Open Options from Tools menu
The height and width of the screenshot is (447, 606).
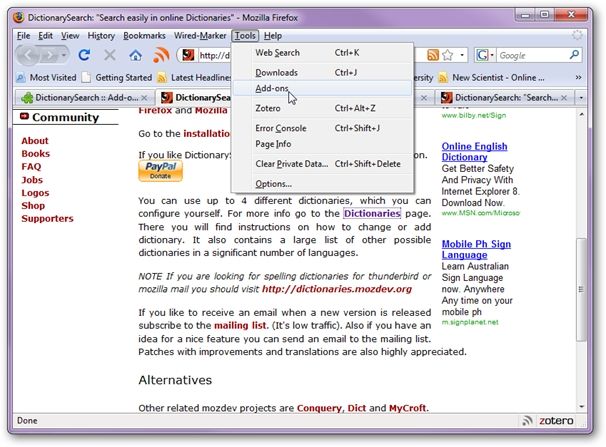point(322,184)
